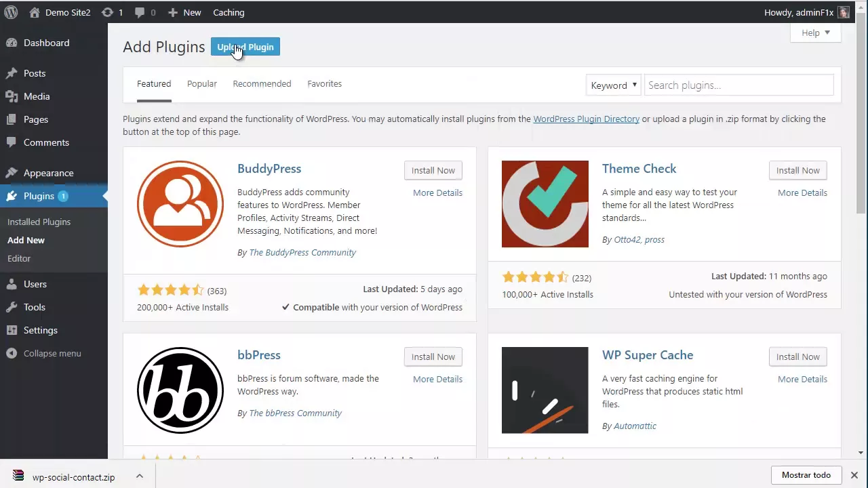
Task: Click the Upload Plugin button
Action: 245,47
